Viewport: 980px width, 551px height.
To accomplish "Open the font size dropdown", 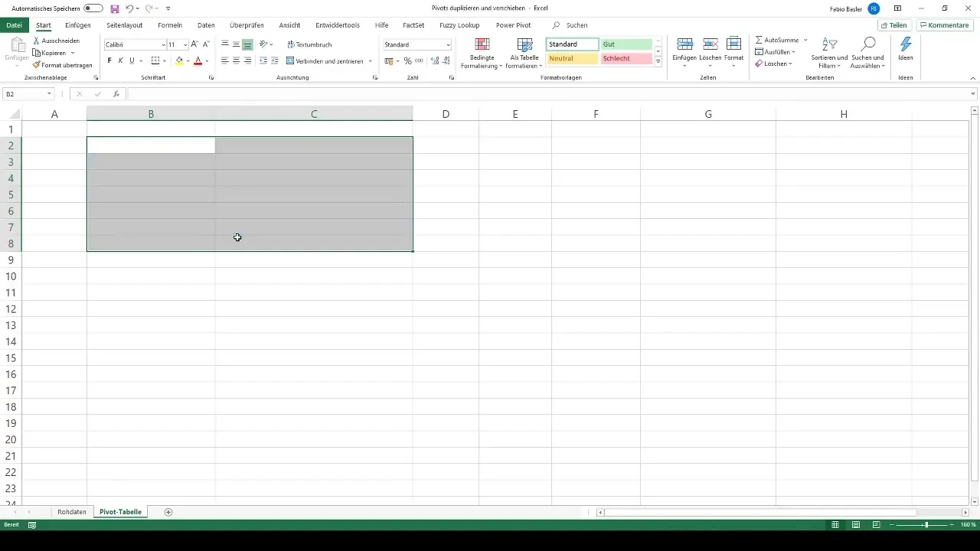I will click(x=185, y=45).
